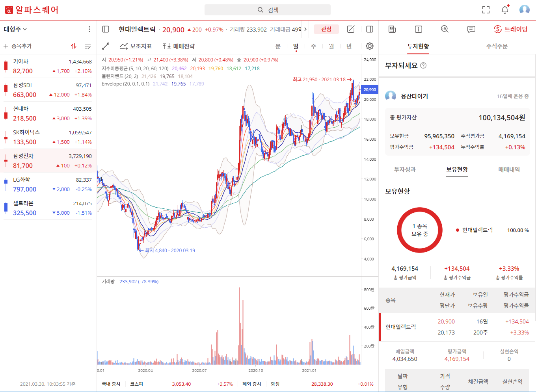Click the 최저 4,840 low marker
536x392 pixels.
tap(167, 250)
